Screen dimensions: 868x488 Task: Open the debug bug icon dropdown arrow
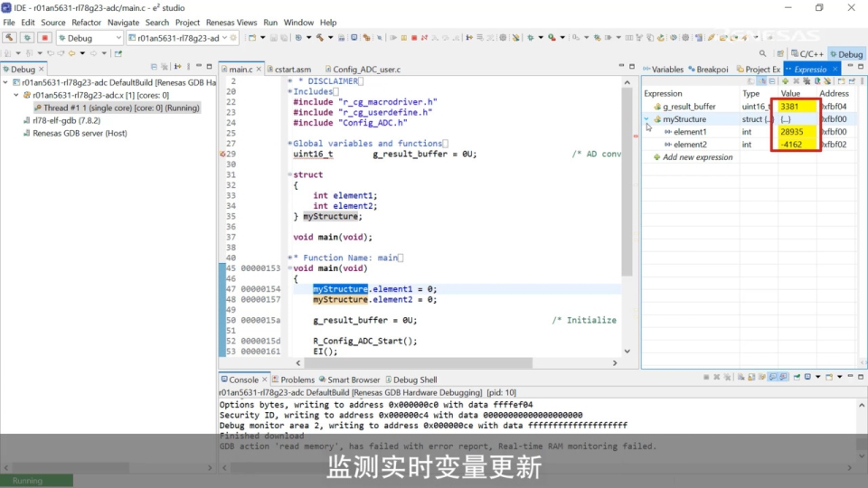click(x=541, y=38)
